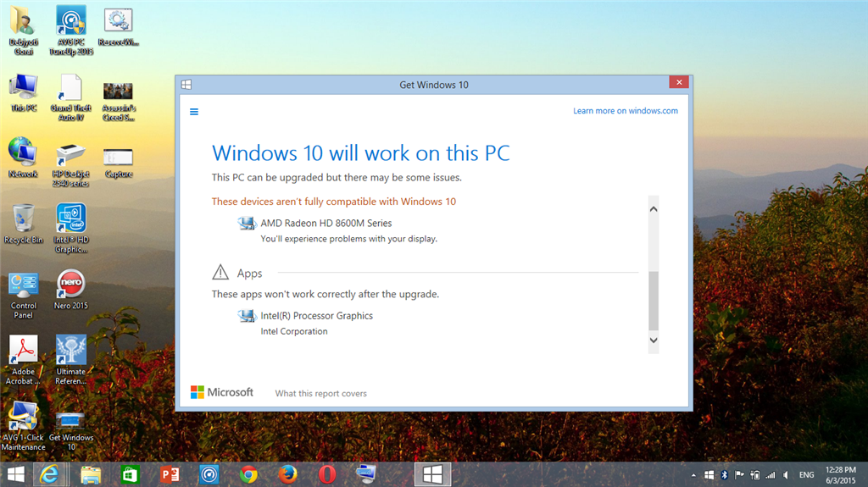Open Windows Store from taskbar

(x=130, y=474)
